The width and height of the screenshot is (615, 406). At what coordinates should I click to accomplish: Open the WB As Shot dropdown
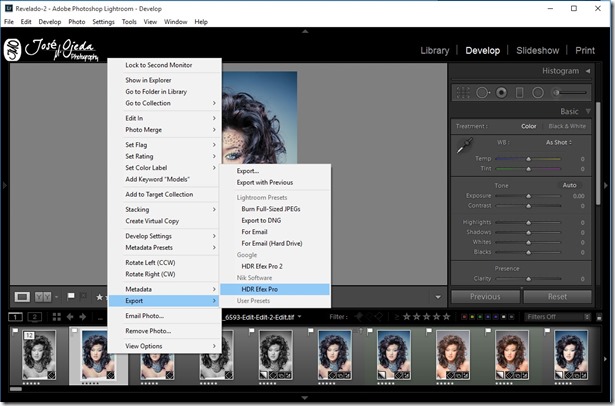click(x=559, y=142)
